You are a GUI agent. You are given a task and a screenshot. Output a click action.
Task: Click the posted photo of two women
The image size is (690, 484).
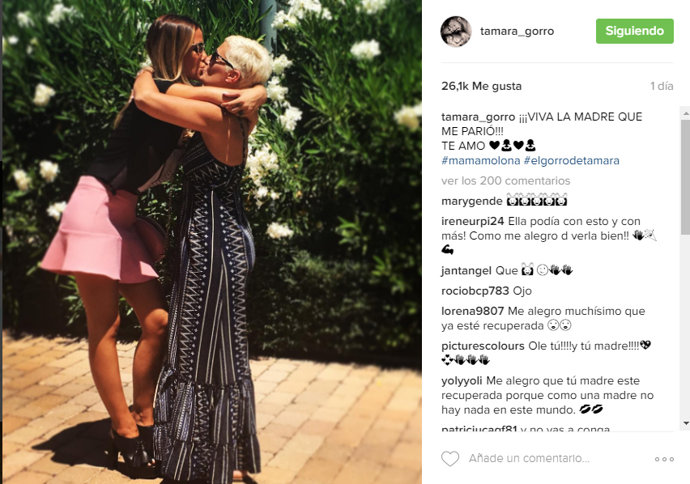212,242
